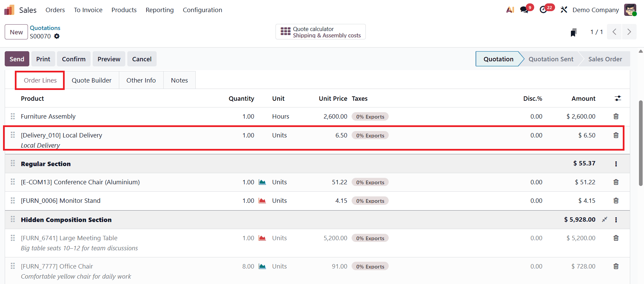644x284 pixels.
Task: Click the Regular Section title
Action: 46,164
